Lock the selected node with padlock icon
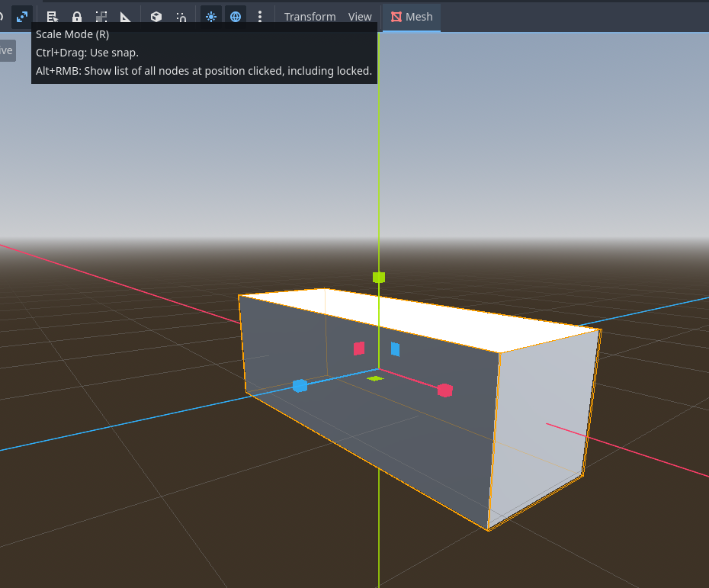Image resolution: width=709 pixels, height=588 pixels. 77,17
